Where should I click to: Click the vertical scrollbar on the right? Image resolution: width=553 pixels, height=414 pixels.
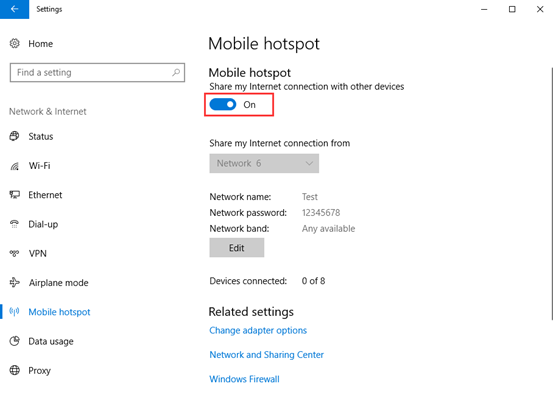click(551, 193)
